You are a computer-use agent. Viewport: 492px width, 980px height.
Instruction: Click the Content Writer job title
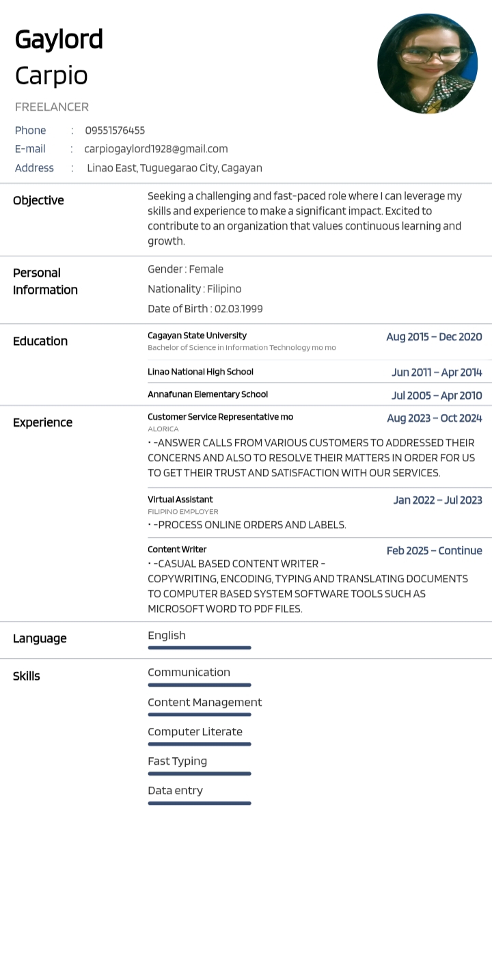click(177, 549)
